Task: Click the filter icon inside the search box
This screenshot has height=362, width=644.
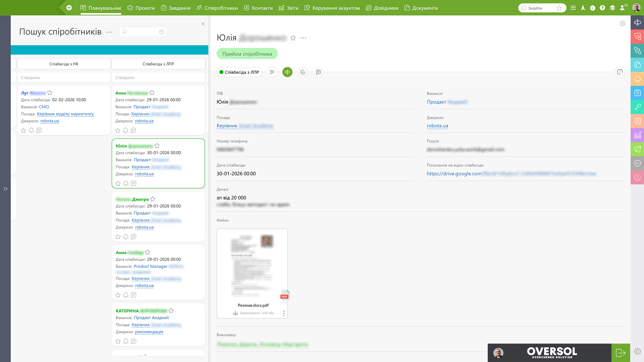Action: point(162,32)
